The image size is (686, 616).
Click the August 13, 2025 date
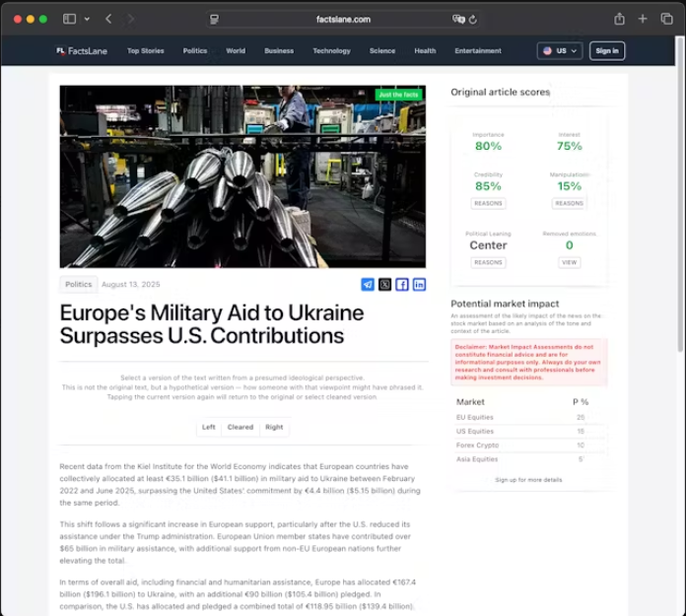[131, 285]
